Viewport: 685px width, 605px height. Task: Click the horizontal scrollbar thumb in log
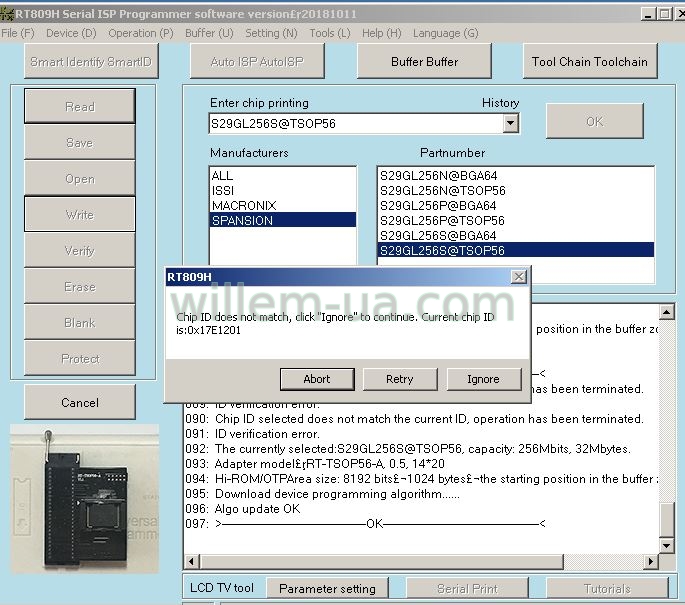tap(381, 561)
